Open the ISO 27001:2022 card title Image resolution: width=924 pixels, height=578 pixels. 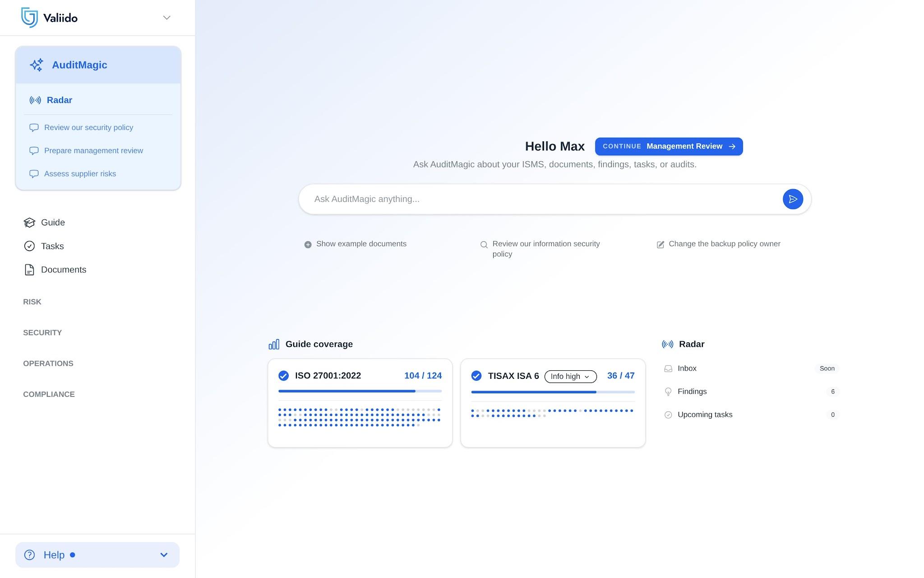[328, 376]
